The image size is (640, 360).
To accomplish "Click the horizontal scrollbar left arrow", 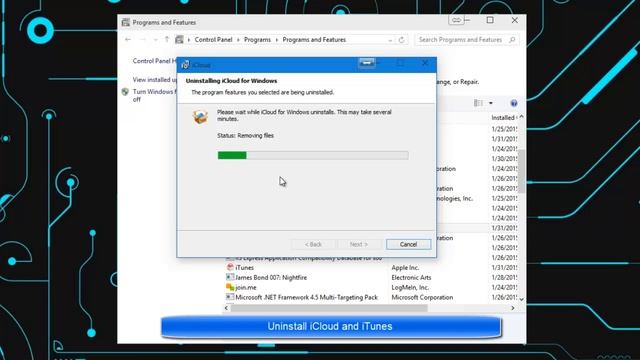I will click(x=227, y=308).
